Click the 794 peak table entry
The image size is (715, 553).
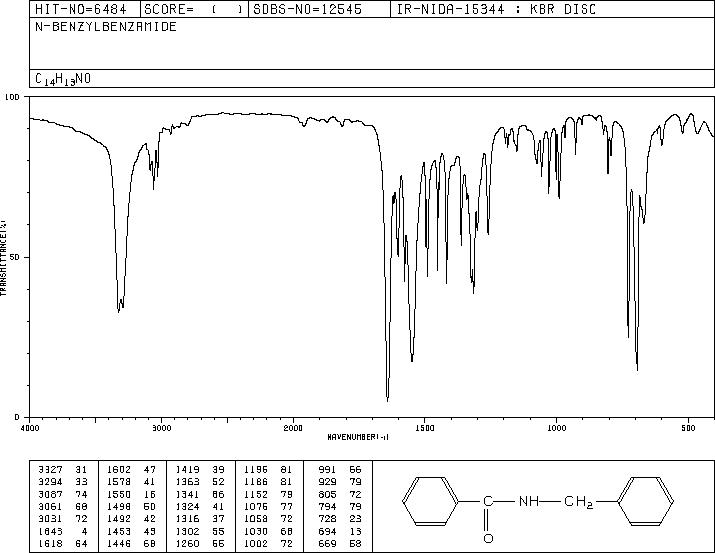(340, 506)
